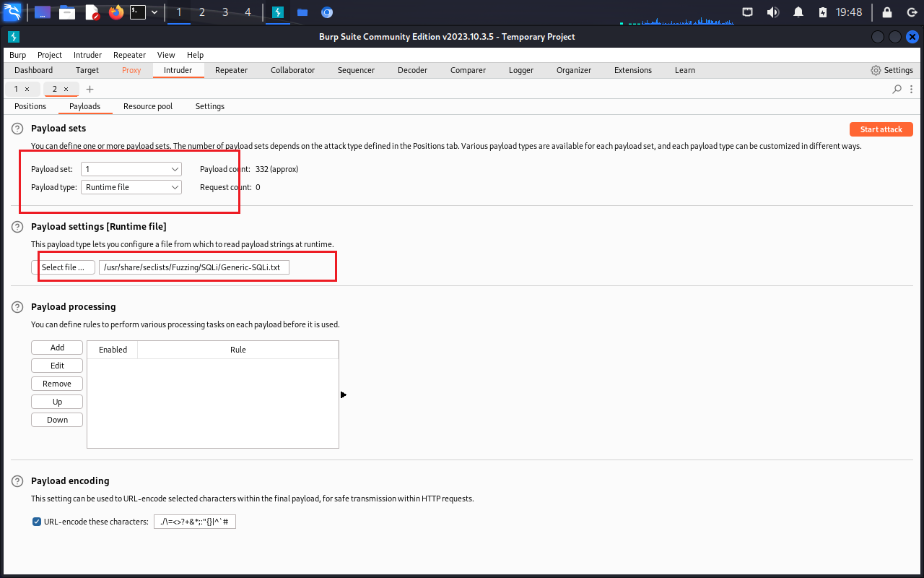Click Add in Payload processing
Screen dimensions: 924x578
(x=57, y=348)
